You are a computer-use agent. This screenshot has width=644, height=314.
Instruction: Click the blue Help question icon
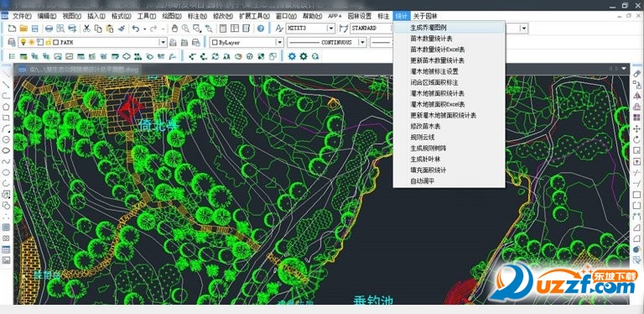[261, 29]
